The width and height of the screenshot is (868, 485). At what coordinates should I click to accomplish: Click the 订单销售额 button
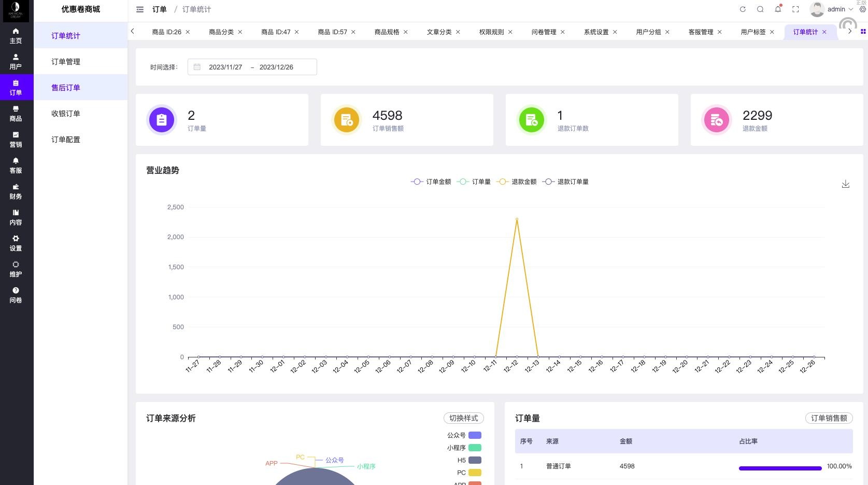point(829,418)
